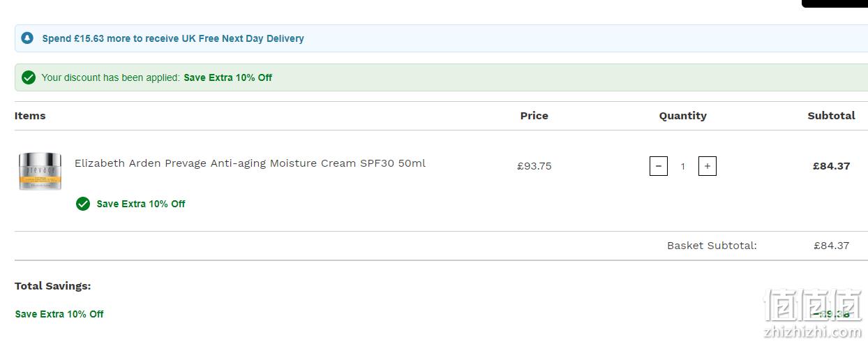This screenshot has height=344, width=868.
Task: Select the quantity value field showing 1
Action: click(x=683, y=166)
